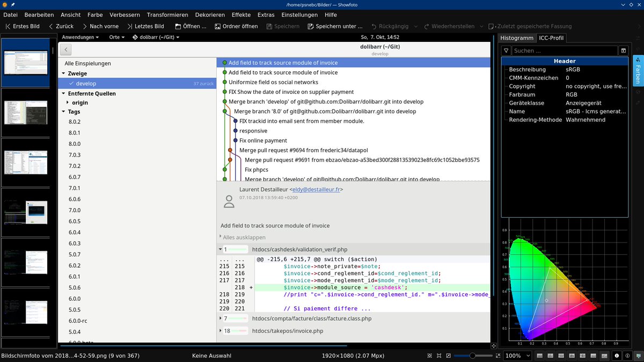Screen dimensions: 644x362
Task: Select commit 'Uniformize field os social networks'
Action: point(273,82)
